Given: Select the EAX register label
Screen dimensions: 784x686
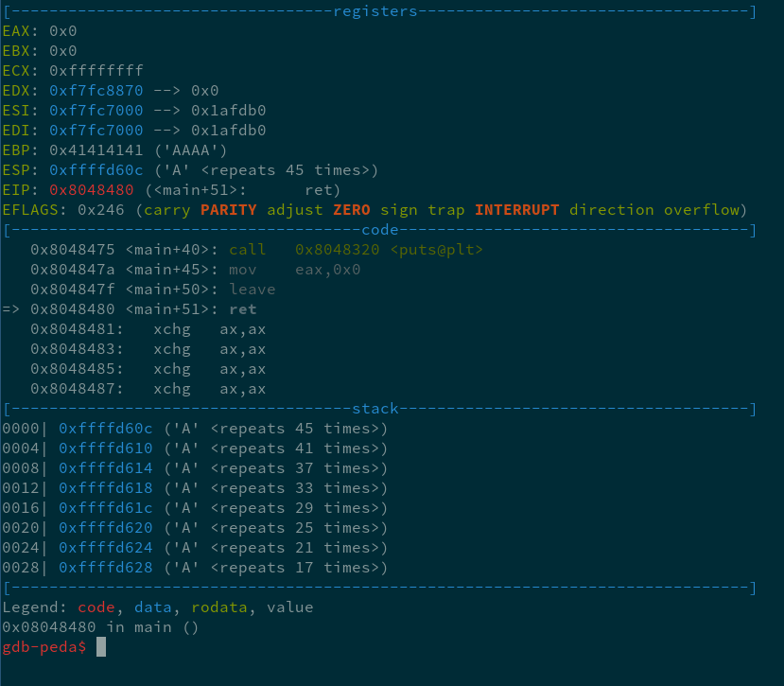Looking at the screenshot, I should pyautogui.click(x=16, y=31).
